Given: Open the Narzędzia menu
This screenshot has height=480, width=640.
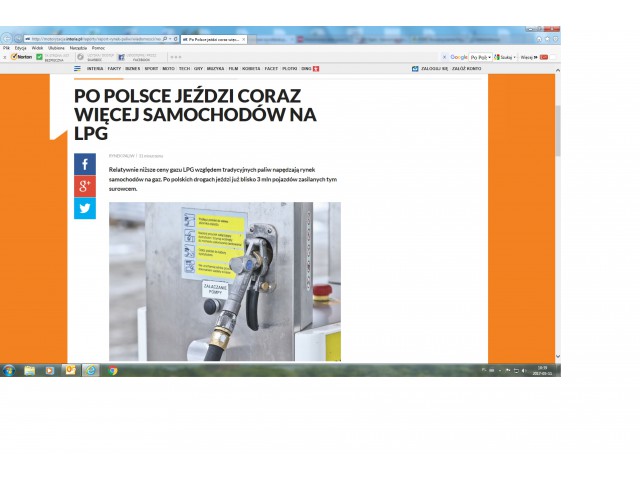Looking at the screenshot, I should pos(78,47).
